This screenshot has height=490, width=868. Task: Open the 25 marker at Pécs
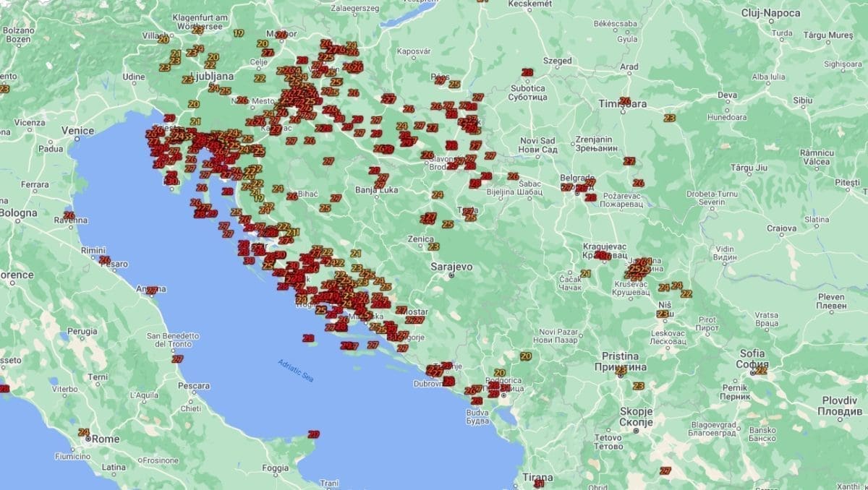pyautogui.click(x=454, y=85)
